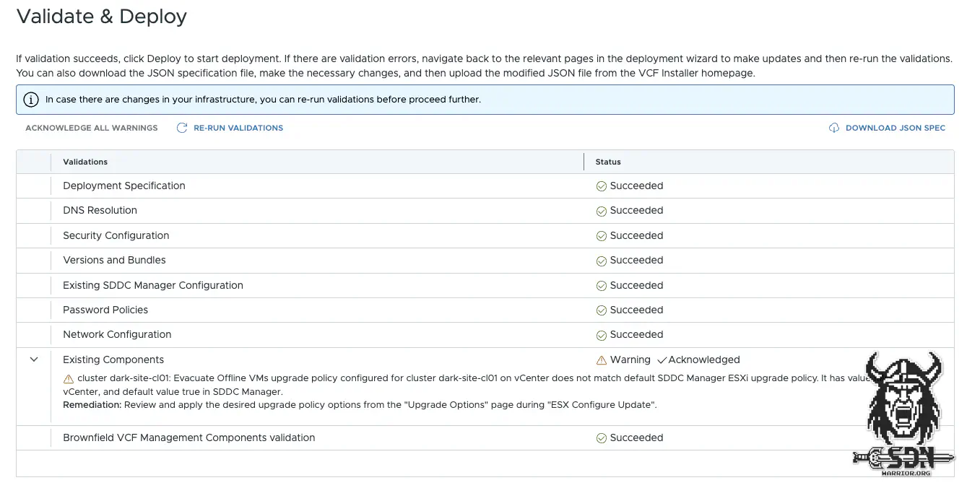Click the download cloud icon
Image resolution: width=980 pixels, height=501 pixels.
pos(834,128)
